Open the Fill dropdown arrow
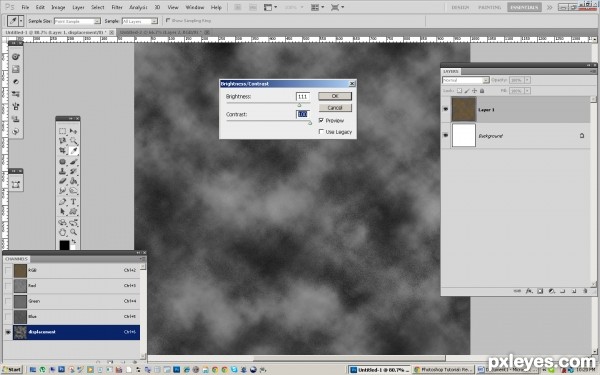The image size is (600, 375). pyautogui.click(x=527, y=91)
